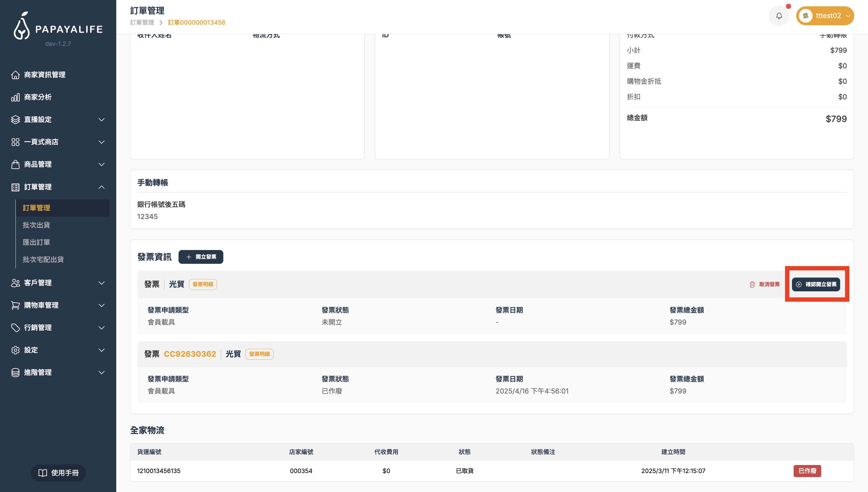The image size is (868, 492).
Task: Select 批次宅配出貨 in sidebar
Action: point(43,259)
